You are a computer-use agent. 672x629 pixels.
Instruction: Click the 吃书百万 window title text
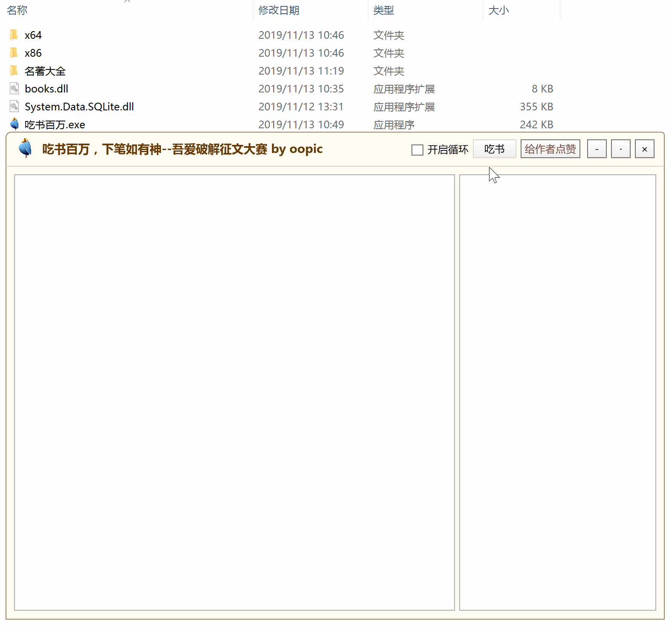pos(182,149)
